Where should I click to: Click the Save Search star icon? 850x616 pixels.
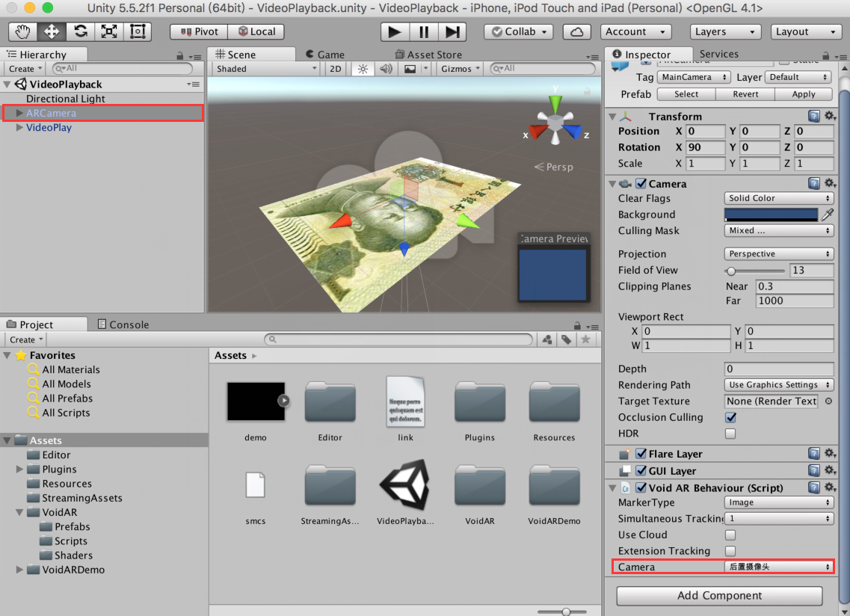tap(585, 340)
